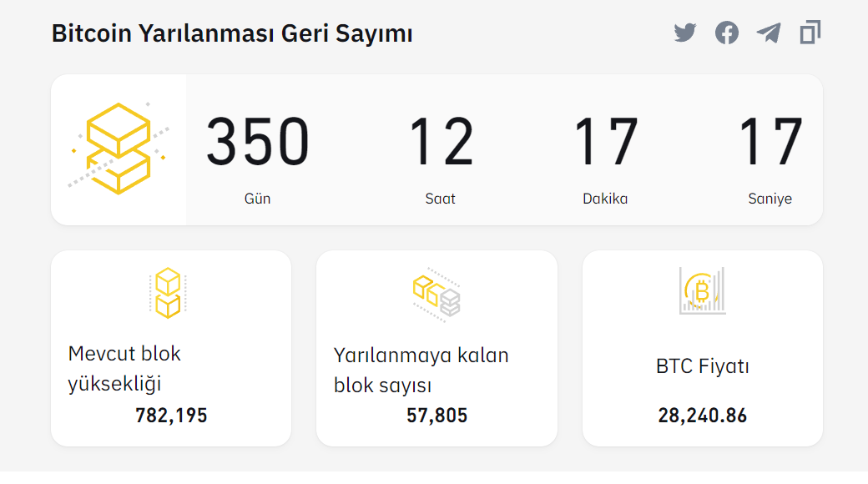Click the BTC Fiyatı label
868x484 pixels.
click(x=702, y=366)
